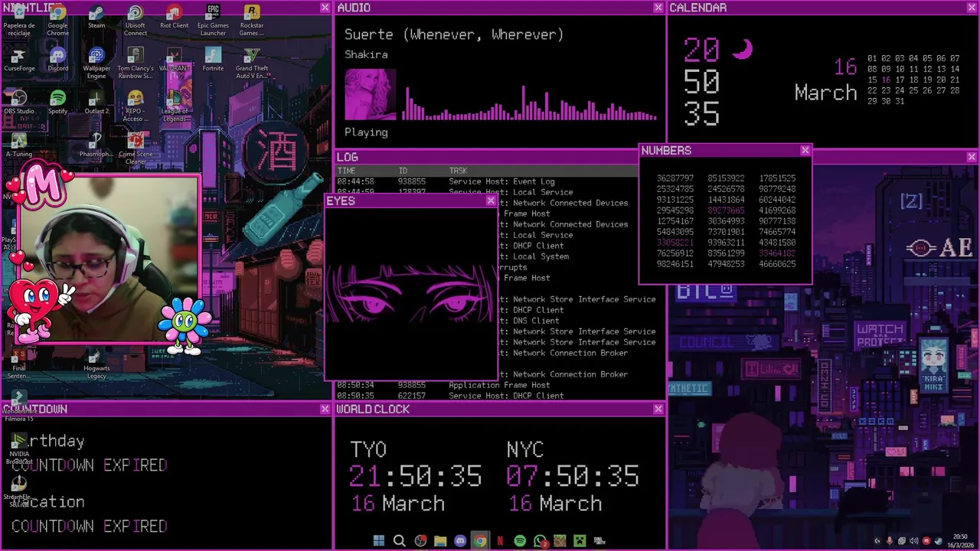Select the Riot Client desktop icon
This screenshot has width=980, height=551.
(174, 18)
